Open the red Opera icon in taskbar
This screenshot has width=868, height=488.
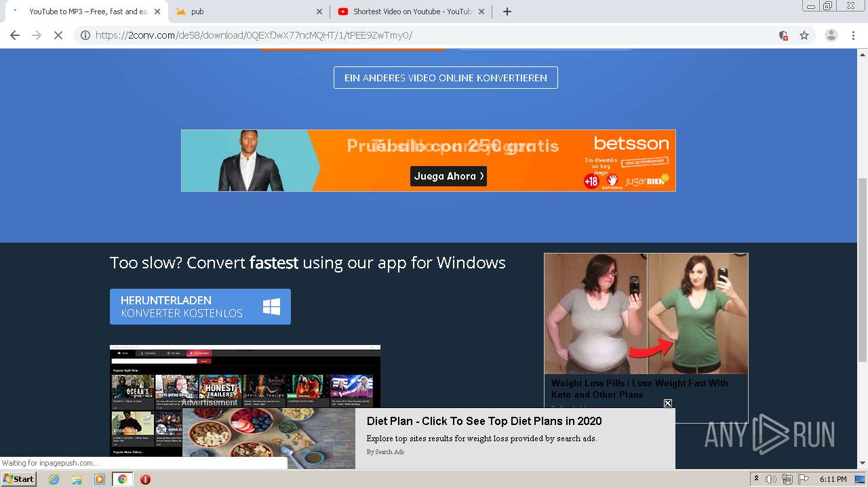pos(145,479)
